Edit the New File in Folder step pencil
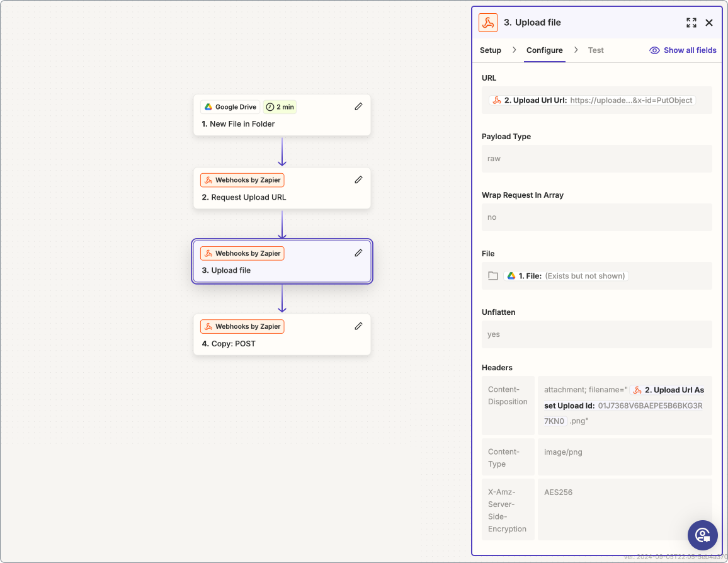Screen dimensions: 728x563 [x=358, y=107]
